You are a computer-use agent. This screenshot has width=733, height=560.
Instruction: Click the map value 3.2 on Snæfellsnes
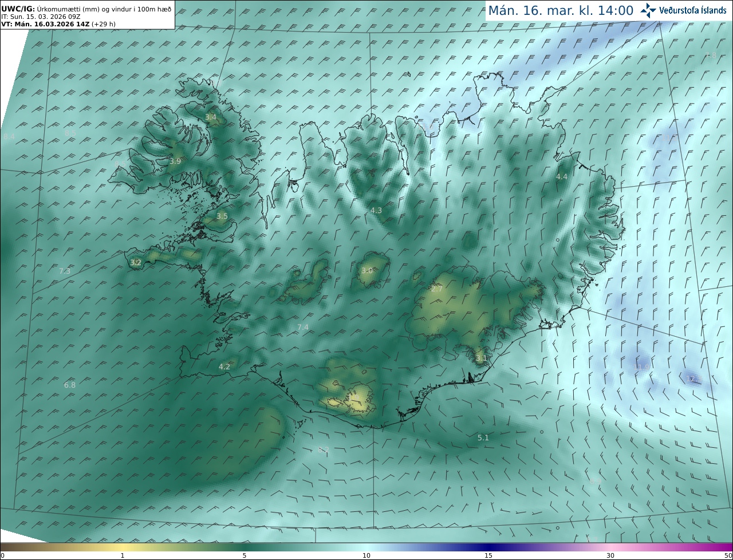(136, 263)
